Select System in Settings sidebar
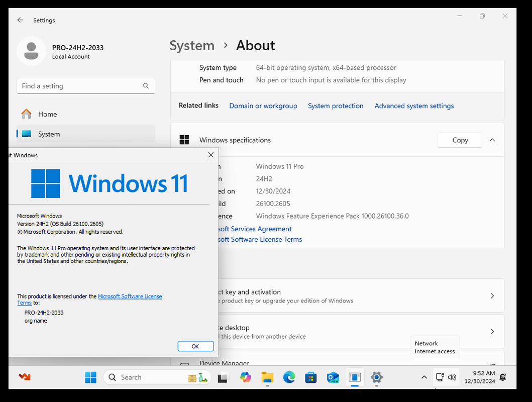Viewport: 532px width, 402px height. (86, 134)
